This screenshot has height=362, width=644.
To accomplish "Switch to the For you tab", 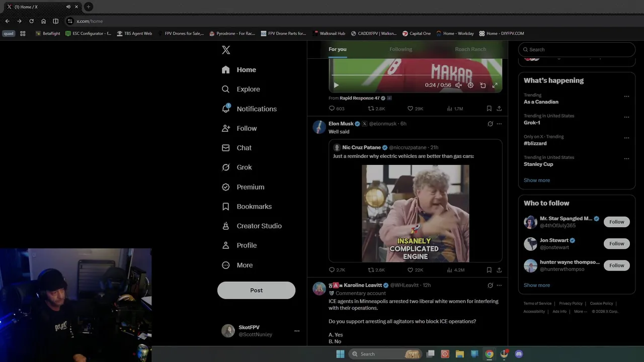I will pos(338,49).
